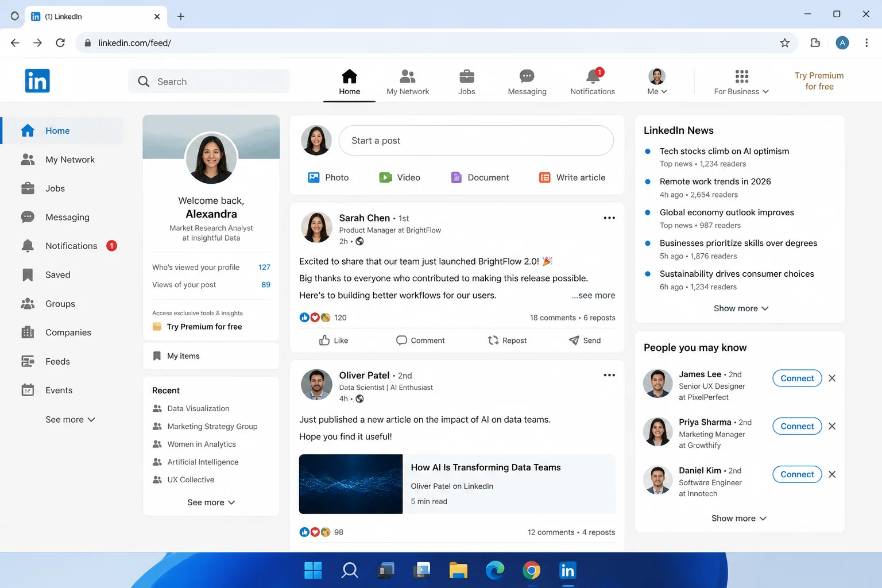Bookmark page with browser star icon
This screenshot has height=588, width=882.
pyautogui.click(x=785, y=43)
